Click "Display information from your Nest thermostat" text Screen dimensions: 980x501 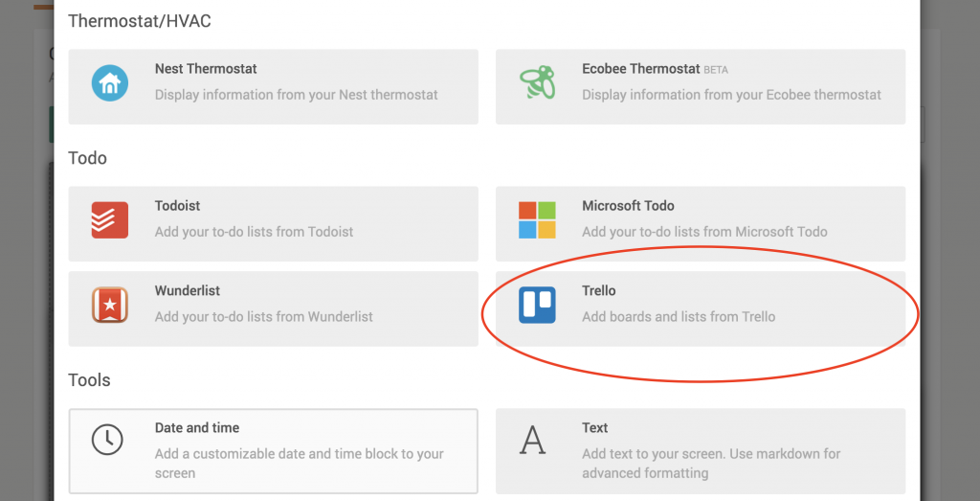click(x=297, y=95)
